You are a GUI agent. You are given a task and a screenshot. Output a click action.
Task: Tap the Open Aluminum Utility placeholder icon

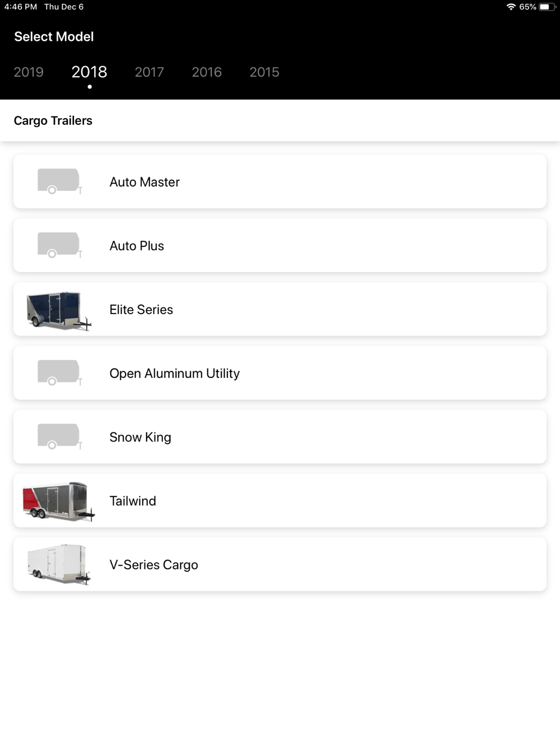coord(59,373)
